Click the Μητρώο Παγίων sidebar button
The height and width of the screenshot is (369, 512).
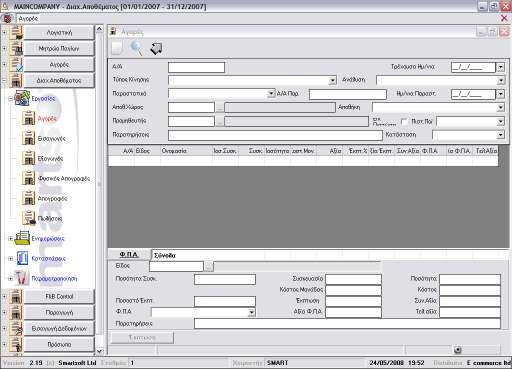click(59, 49)
